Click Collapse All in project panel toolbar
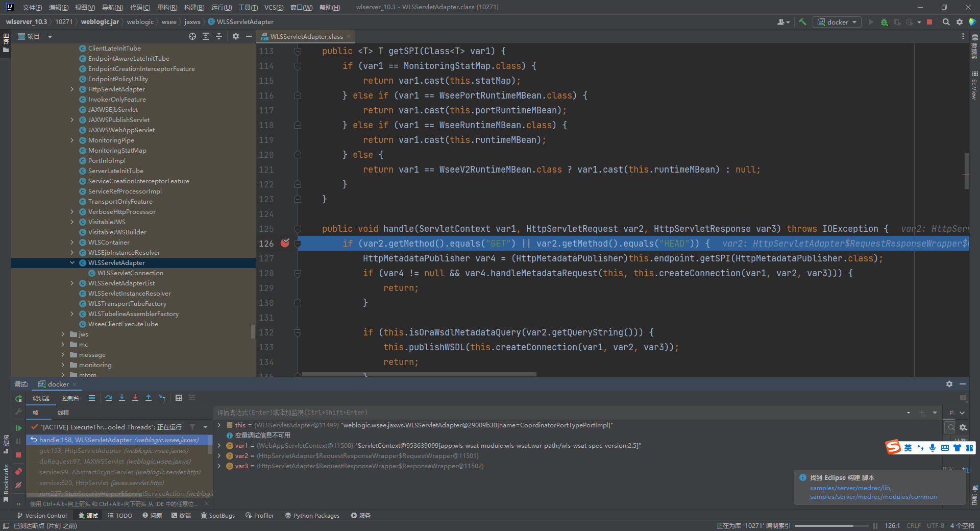980x531 pixels. (219, 36)
